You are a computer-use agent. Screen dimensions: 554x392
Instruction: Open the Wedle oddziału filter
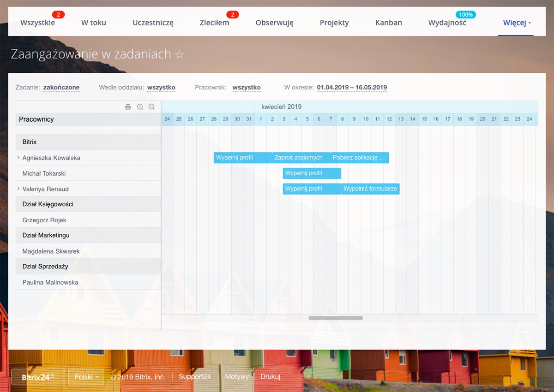(161, 88)
